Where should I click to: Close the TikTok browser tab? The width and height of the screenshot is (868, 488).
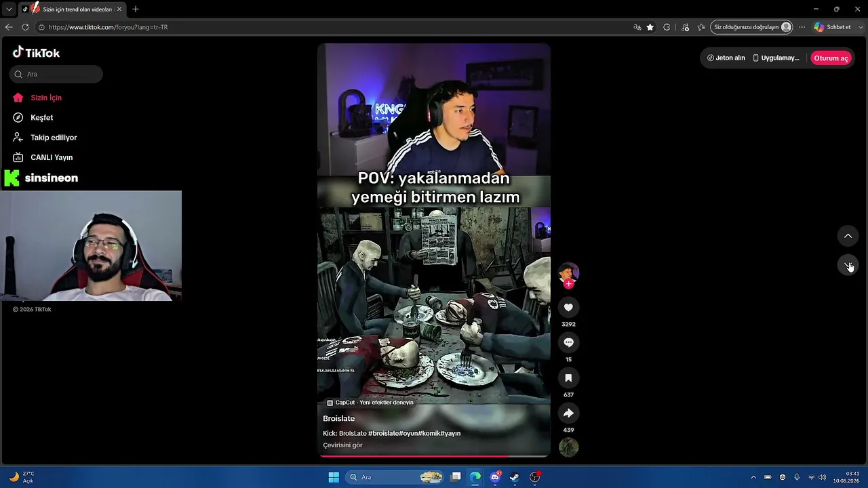click(119, 9)
